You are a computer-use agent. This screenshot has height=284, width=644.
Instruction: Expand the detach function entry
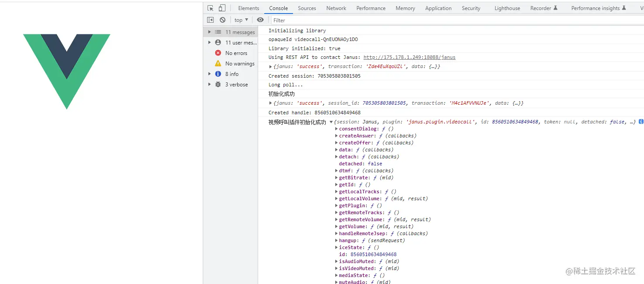pyautogui.click(x=336, y=157)
